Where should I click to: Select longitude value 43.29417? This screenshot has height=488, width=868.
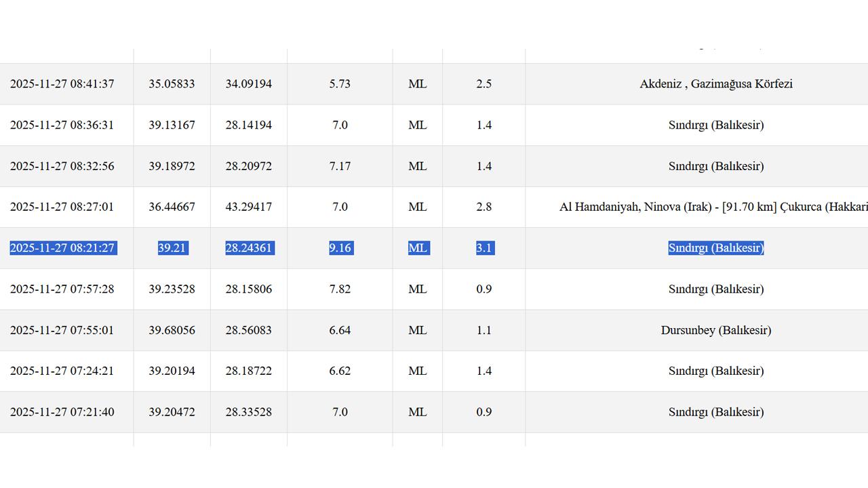(x=248, y=207)
